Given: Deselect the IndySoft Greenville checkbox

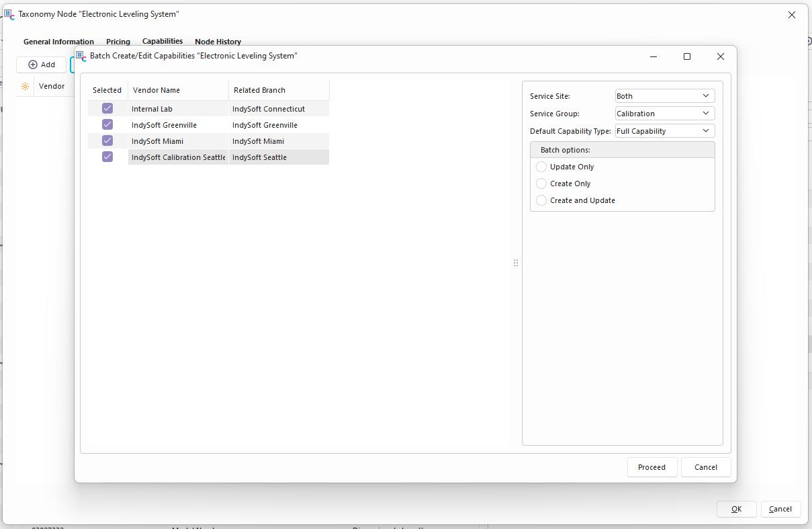Looking at the screenshot, I should [107, 124].
